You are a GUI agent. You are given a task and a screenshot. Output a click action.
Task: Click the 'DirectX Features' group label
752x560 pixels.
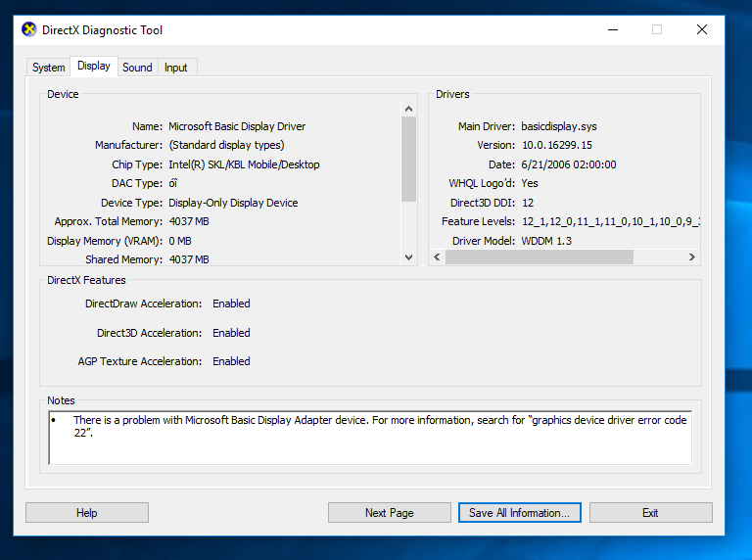pyautogui.click(x=86, y=280)
